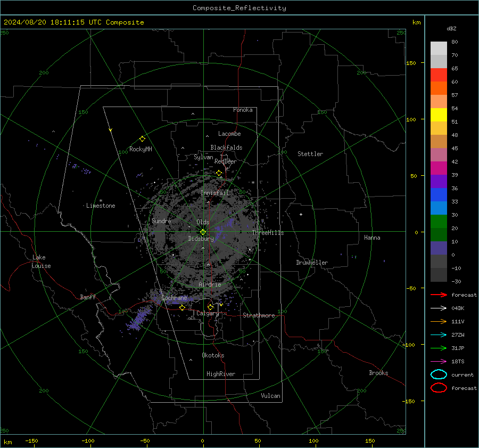479x448 pixels.
Task: Click the white plus marker west of Hanna
Action: [301, 214]
